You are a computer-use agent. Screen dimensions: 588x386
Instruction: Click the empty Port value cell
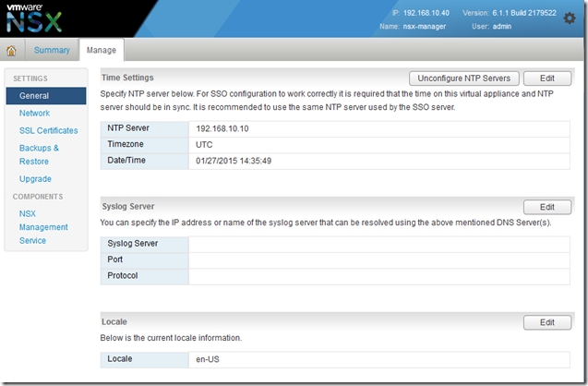click(x=379, y=260)
